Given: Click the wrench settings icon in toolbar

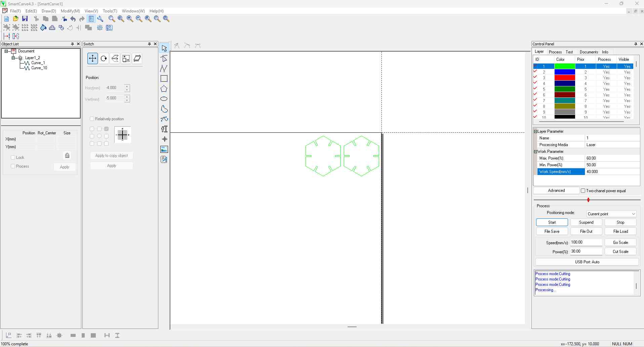Looking at the screenshot, I should tap(100, 19).
